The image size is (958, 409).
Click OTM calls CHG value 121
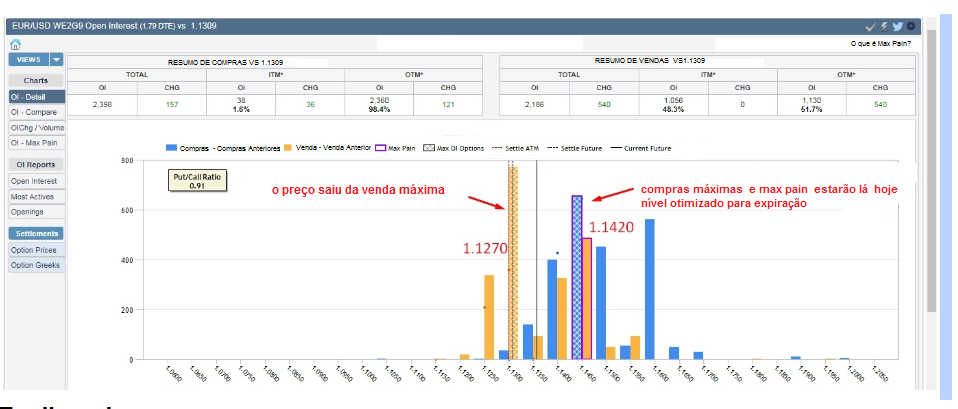point(448,105)
